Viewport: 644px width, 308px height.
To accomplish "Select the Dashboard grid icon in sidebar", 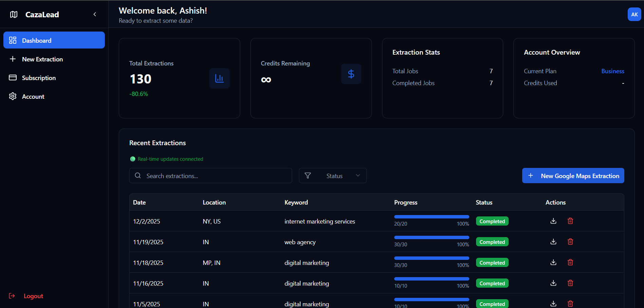I will (x=13, y=40).
